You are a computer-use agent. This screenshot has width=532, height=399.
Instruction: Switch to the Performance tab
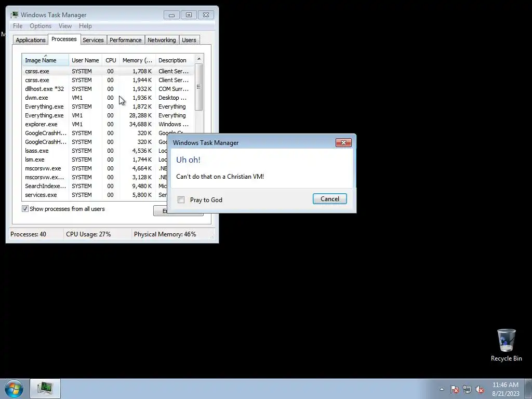(126, 40)
